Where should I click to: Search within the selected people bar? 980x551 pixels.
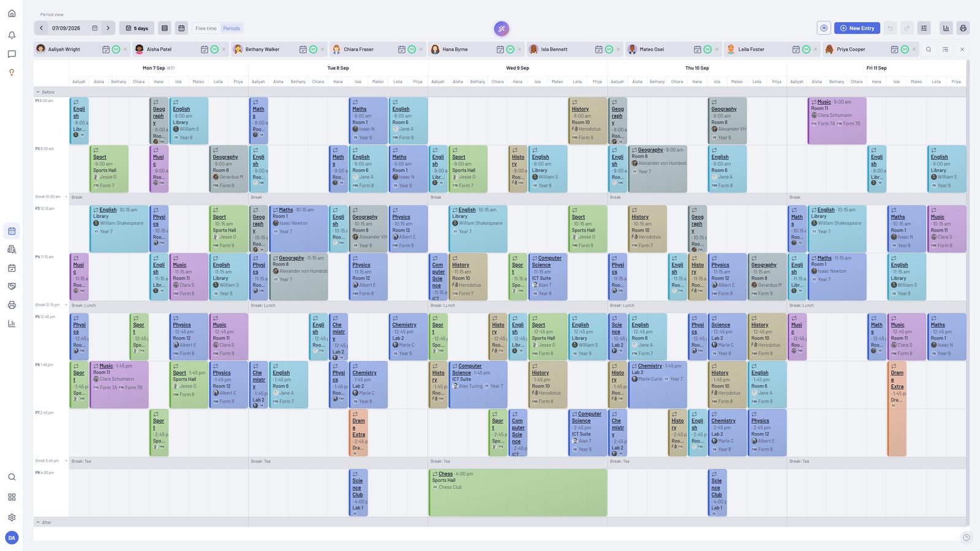tap(929, 50)
